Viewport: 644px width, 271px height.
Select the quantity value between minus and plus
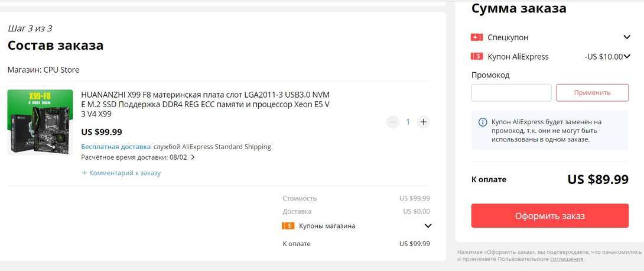click(408, 122)
